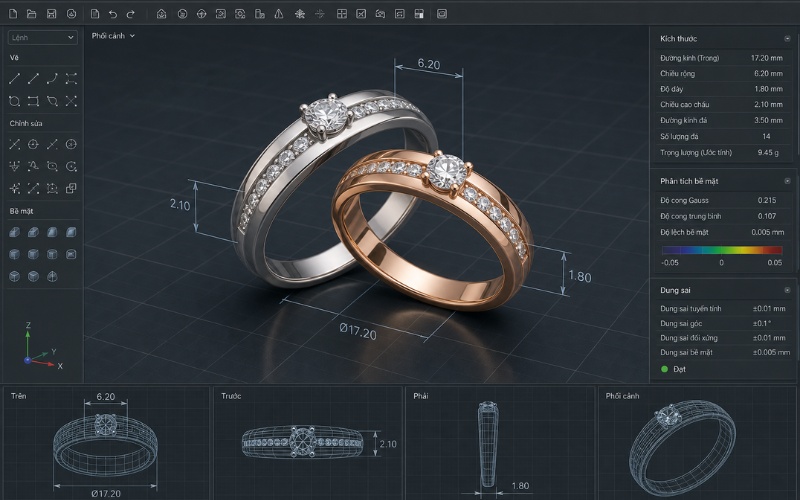Undo the last action
Viewport: 800px width, 500px height.
coord(113,14)
